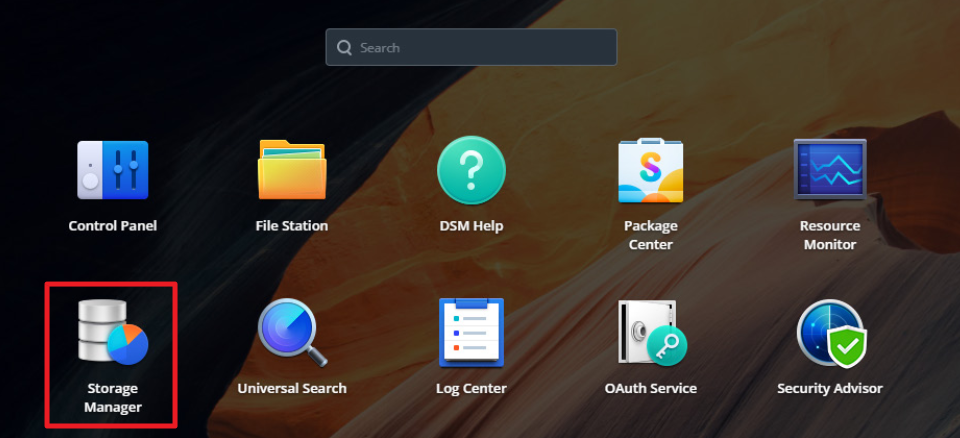This screenshot has height=438, width=960.
Task: Click the "Storage Manager" label text
Action: point(113,398)
